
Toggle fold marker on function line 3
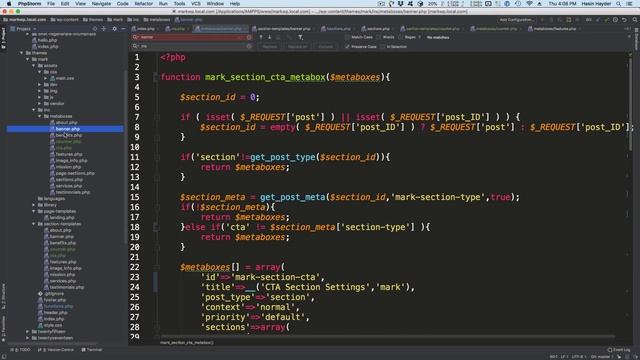pos(156,77)
